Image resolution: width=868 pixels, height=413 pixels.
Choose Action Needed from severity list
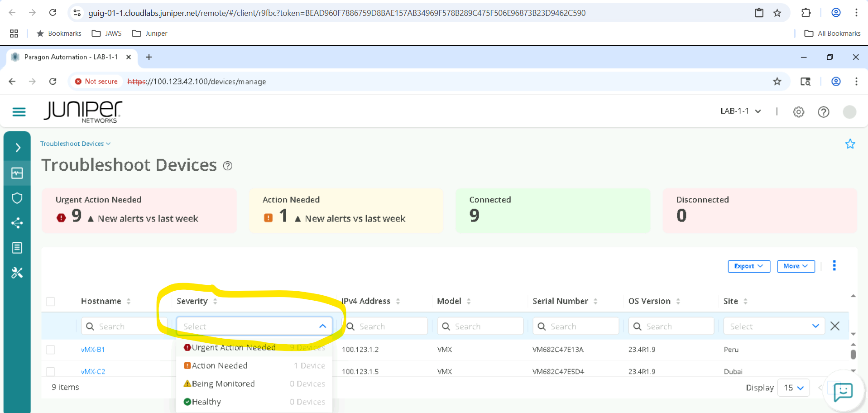click(x=220, y=365)
